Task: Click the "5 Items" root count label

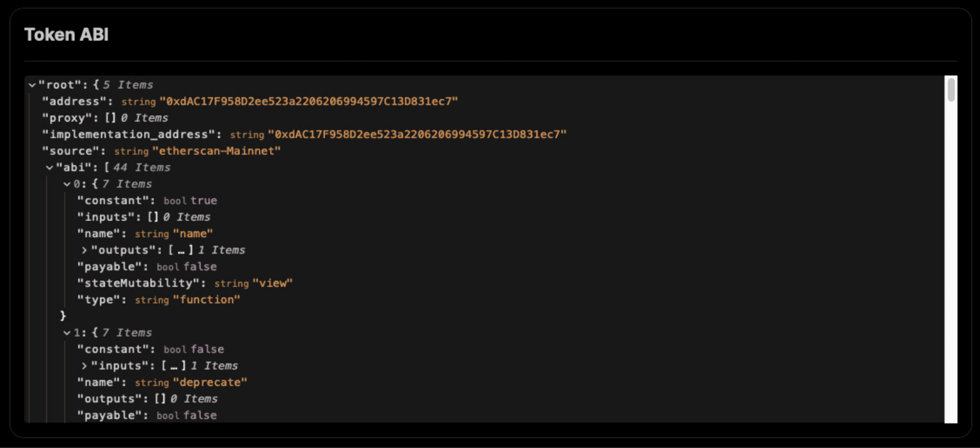Action: 128,85
